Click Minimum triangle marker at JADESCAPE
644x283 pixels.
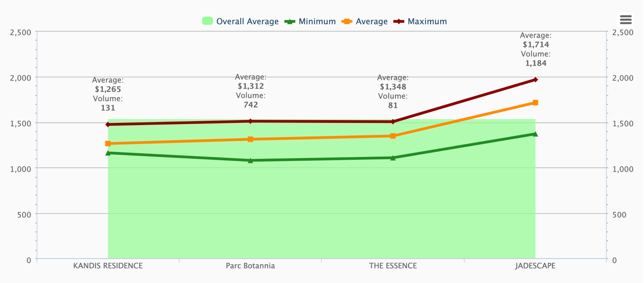click(535, 134)
